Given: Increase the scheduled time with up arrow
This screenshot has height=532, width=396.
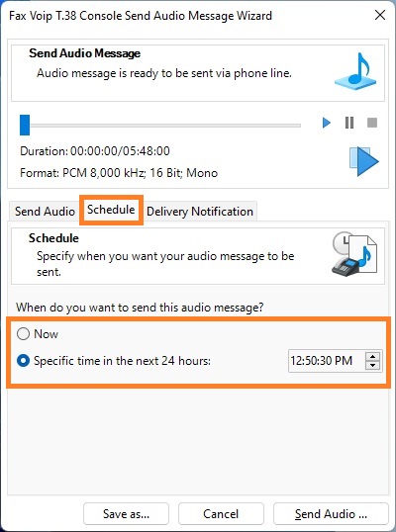Looking at the screenshot, I should pos(372,357).
